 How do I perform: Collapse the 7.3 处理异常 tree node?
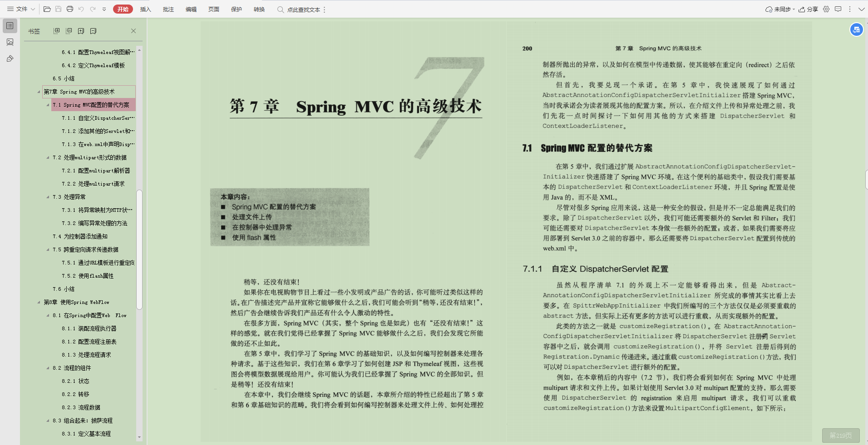[x=48, y=196]
